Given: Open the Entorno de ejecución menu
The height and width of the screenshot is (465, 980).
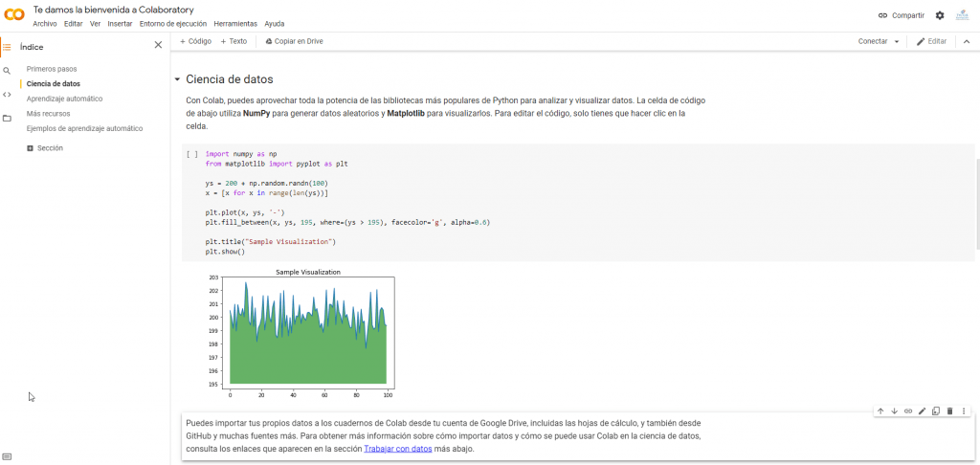Looking at the screenshot, I should pyautogui.click(x=173, y=24).
